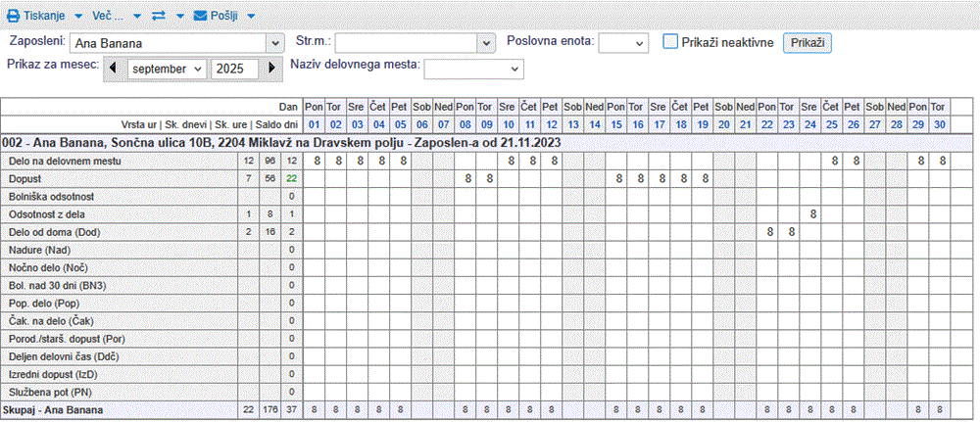This screenshot has height=422, width=980.
Task: Click the swap arrows toolbar icon
Action: (x=159, y=17)
